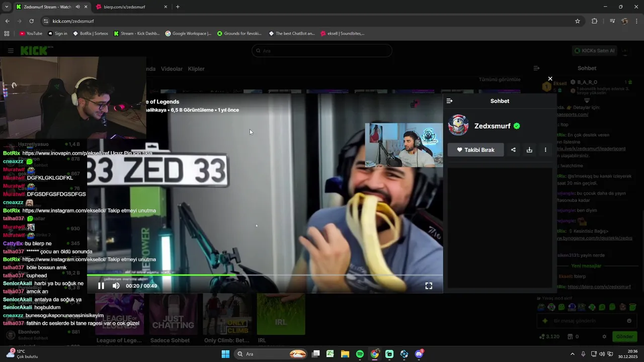Open Sign in bookmark
Viewport: 644px width, 362px height.
pyautogui.click(x=57, y=34)
